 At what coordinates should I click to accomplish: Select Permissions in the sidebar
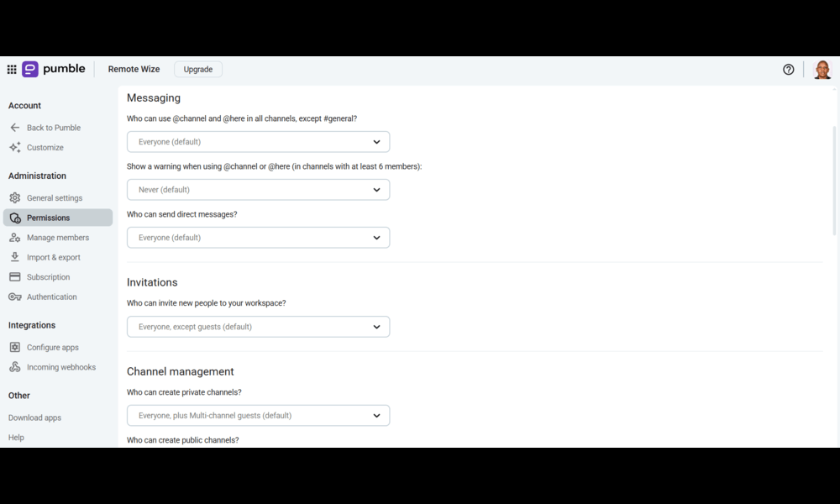[x=58, y=218]
